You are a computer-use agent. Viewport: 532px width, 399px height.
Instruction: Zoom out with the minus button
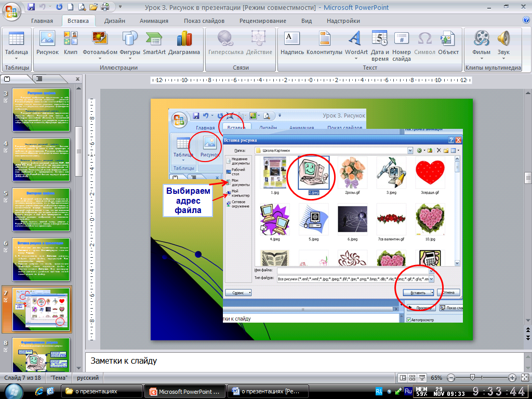tap(451, 378)
